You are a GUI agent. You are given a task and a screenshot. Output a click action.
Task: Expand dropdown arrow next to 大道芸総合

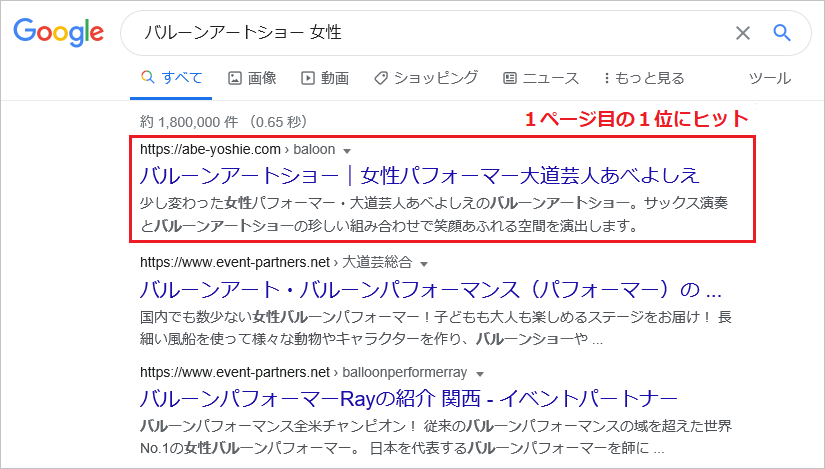click(x=424, y=264)
